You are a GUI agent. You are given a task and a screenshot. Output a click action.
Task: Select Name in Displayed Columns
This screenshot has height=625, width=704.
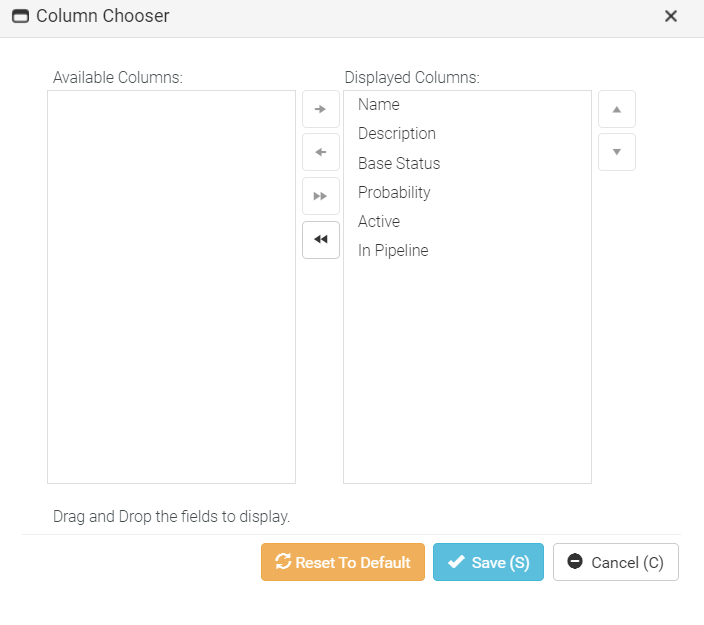[x=379, y=105]
